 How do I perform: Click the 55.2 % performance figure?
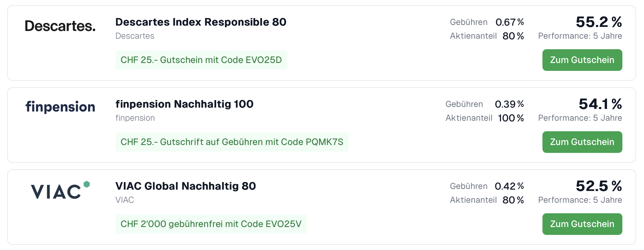599,22
